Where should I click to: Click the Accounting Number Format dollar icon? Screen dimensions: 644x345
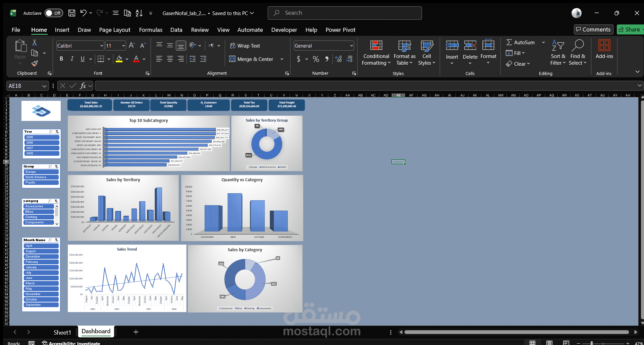[299, 59]
